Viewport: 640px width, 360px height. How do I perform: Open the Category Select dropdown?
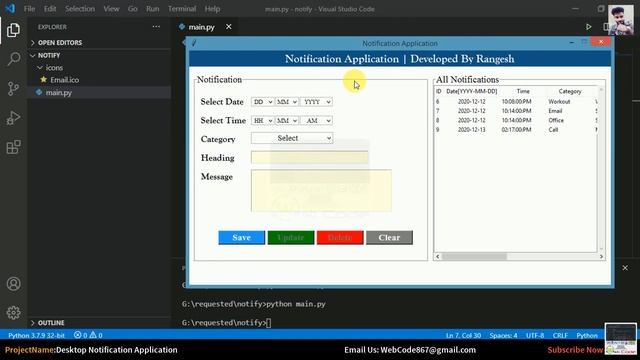(292, 138)
